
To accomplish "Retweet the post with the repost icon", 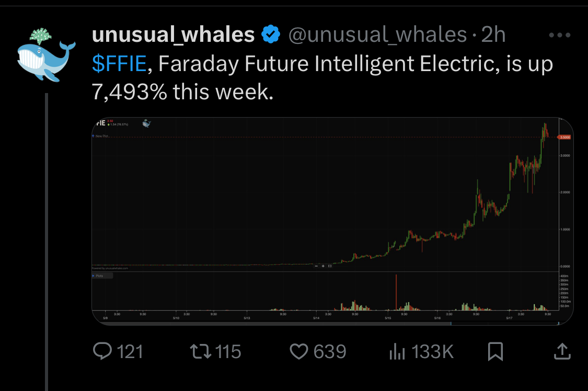I will pyautogui.click(x=200, y=352).
